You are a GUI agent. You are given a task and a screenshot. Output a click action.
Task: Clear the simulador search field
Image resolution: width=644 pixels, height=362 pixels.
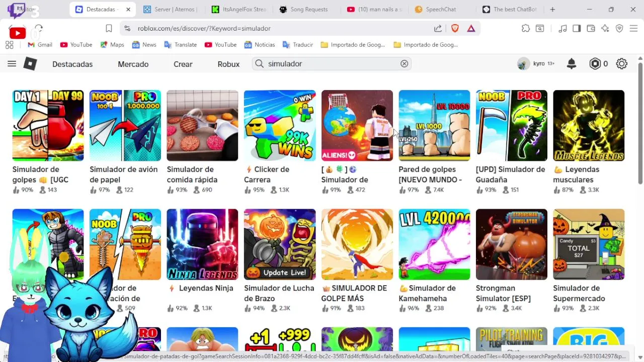tap(404, 64)
